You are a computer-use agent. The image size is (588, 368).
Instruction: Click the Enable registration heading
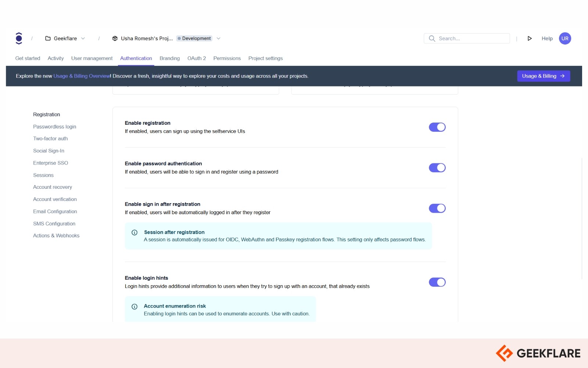coord(148,123)
